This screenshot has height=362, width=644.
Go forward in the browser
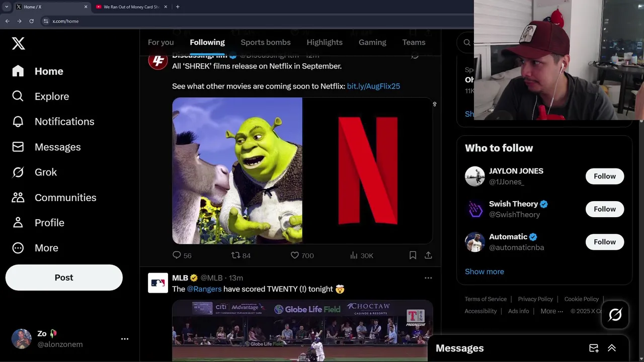click(x=19, y=21)
